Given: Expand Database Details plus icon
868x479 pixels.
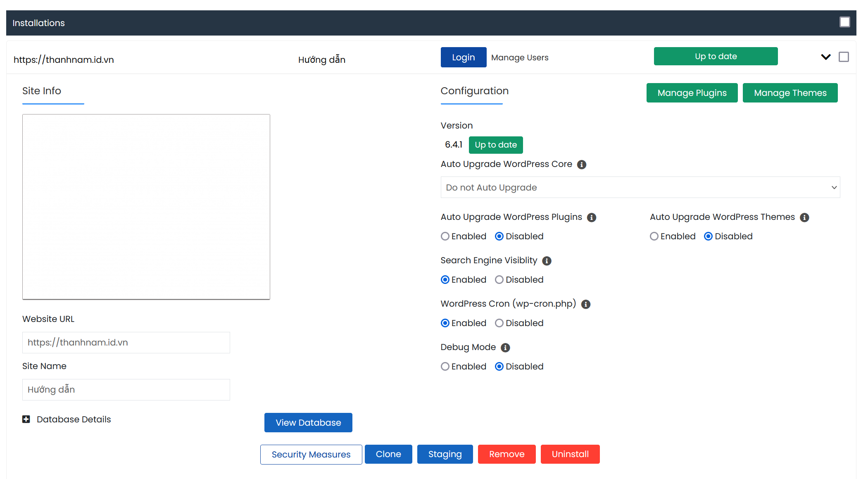Looking at the screenshot, I should point(26,419).
